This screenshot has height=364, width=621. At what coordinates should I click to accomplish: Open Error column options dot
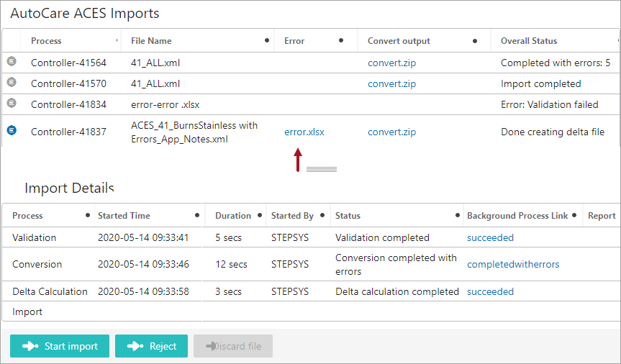click(x=341, y=40)
